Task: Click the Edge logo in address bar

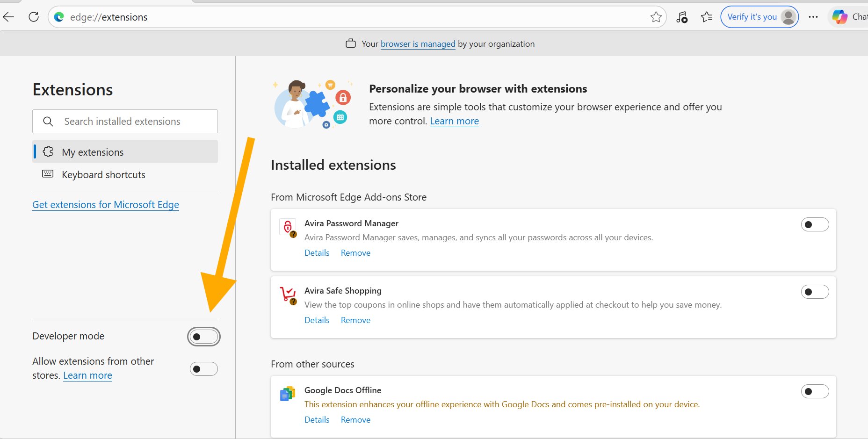Action: (x=59, y=17)
